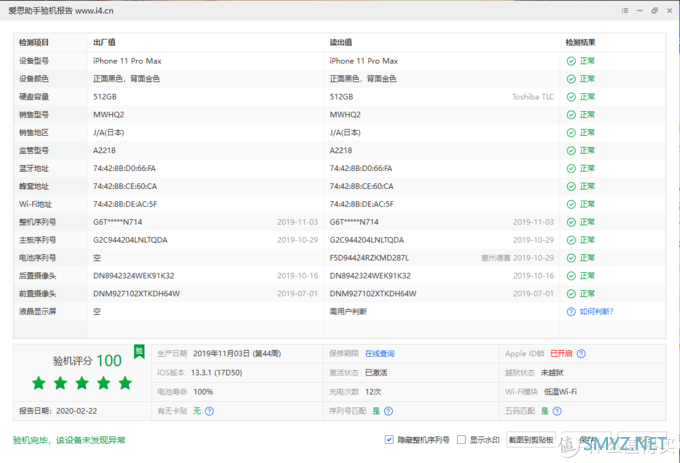Click the green check icon for 蓝牙地址
The height and width of the screenshot is (463, 680).
point(571,169)
